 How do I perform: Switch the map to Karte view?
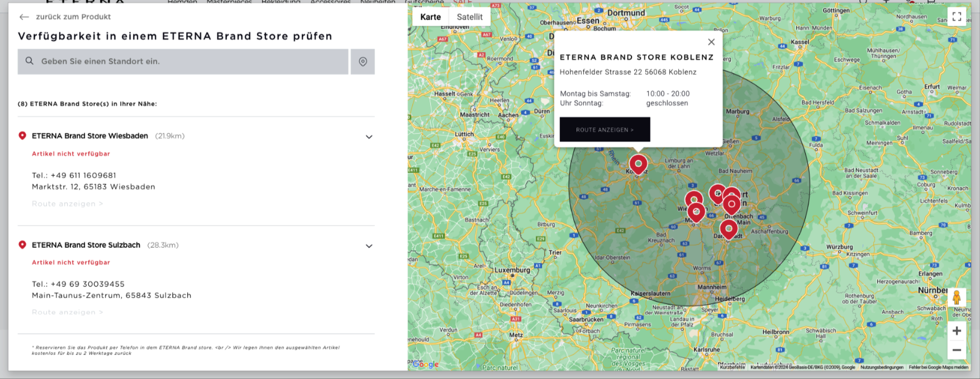[430, 17]
